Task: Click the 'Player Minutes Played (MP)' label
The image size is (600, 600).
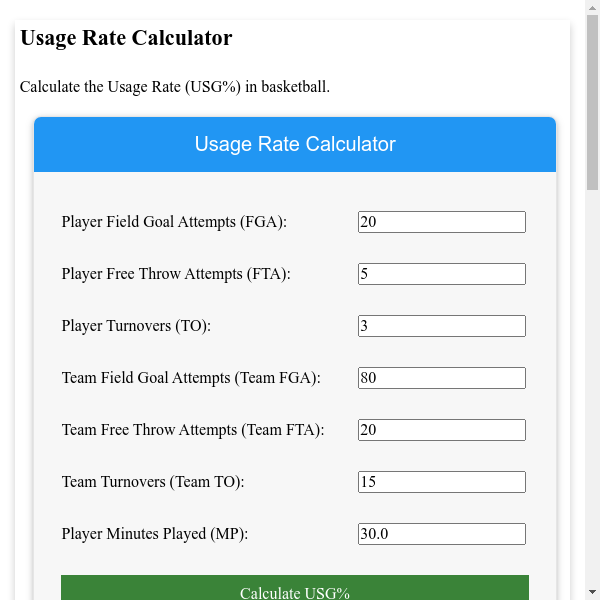Action: coord(154,534)
